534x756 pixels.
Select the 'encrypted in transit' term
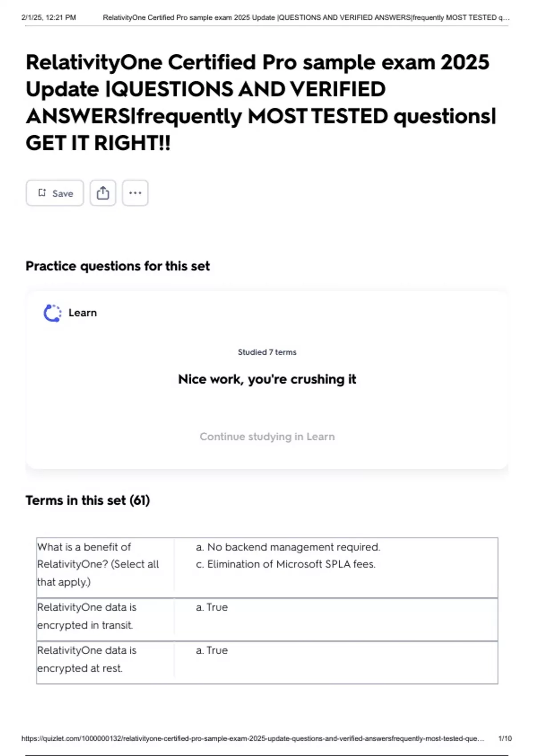(87, 616)
